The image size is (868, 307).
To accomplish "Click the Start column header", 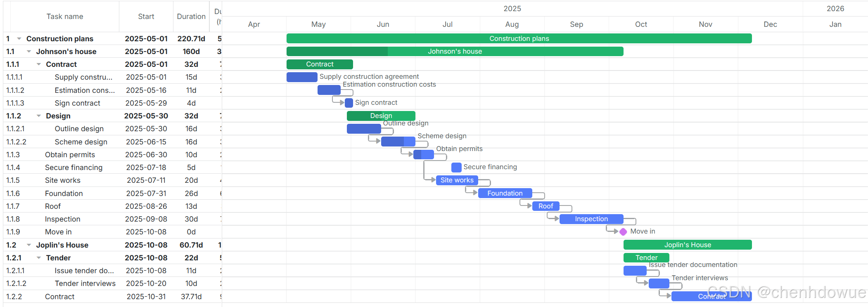I will pos(146,17).
